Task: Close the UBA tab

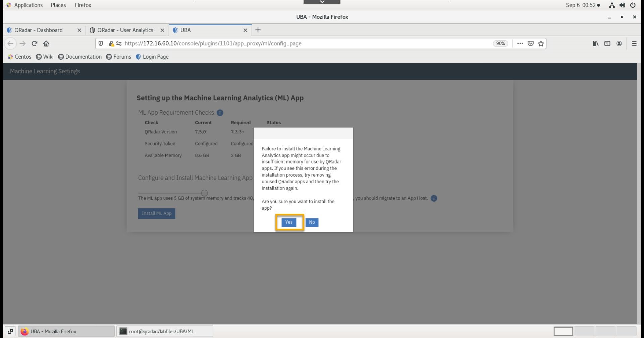Action: [245, 30]
